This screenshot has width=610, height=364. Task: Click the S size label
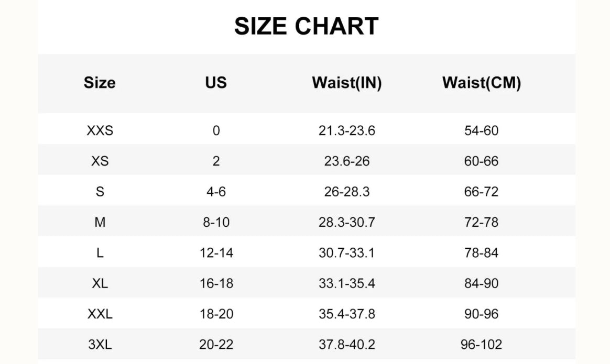pos(100,191)
